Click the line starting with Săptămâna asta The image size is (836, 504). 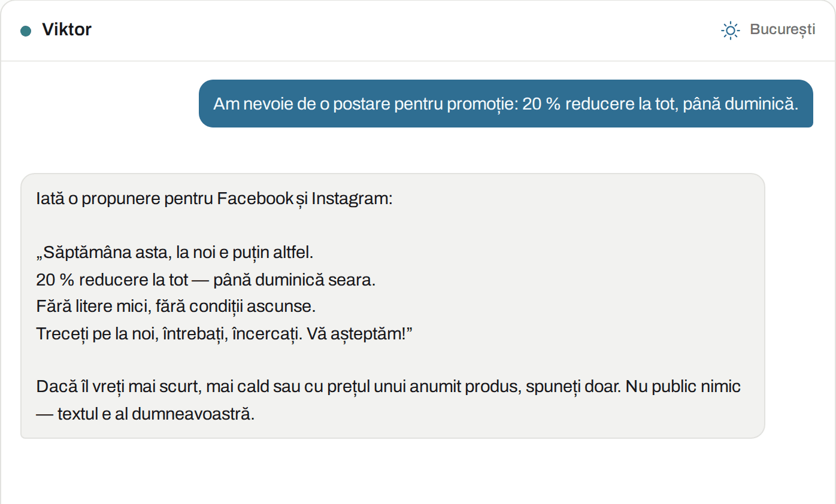[x=175, y=253]
